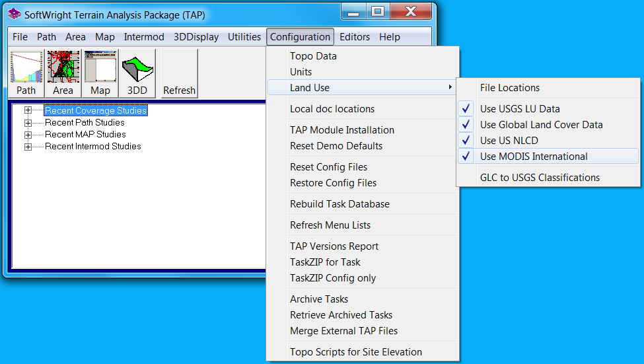Open the Intermod menu
This screenshot has width=644, height=364.
pyautogui.click(x=144, y=37)
